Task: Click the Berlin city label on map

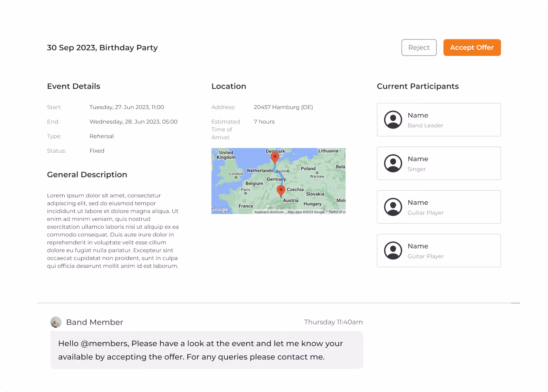Action: point(282,171)
